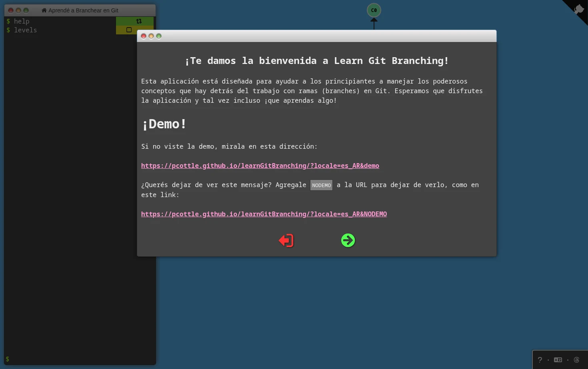This screenshot has width=588, height=369.
Task: Click the yellow button on terminal window title bar
Action: (x=18, y=10)
